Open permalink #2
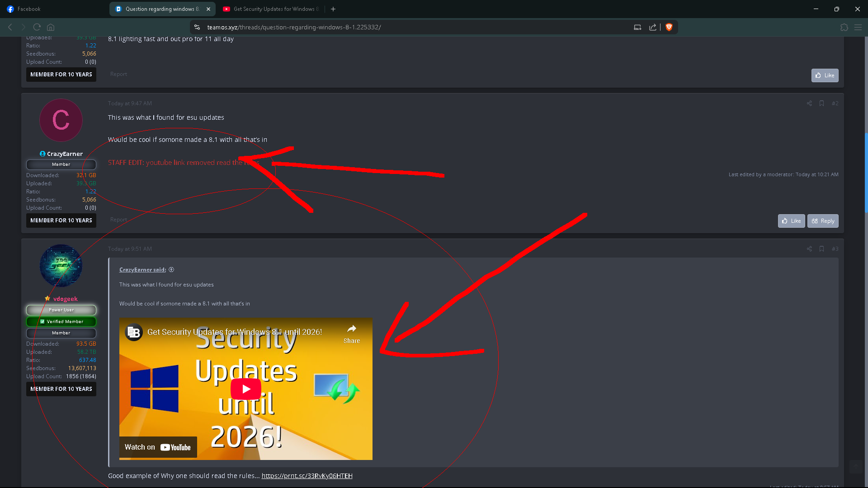The height and width of the screenshot is (488, 868). click(x=835, y=103)
